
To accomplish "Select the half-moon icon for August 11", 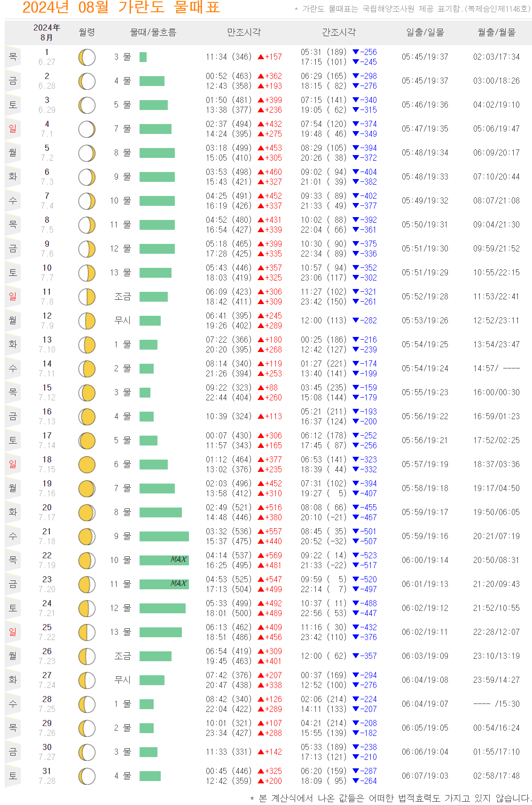I will point(87,297).
